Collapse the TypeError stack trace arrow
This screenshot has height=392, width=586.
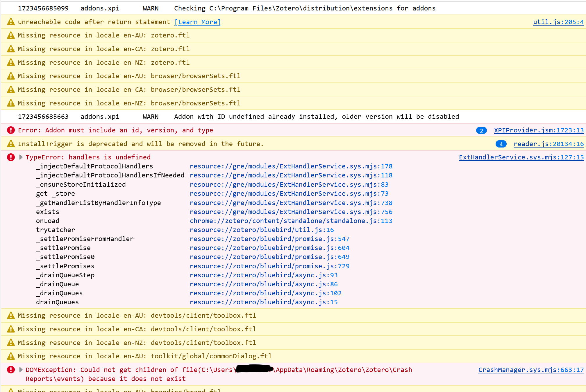pyautogui.click(x=21, y=157)
